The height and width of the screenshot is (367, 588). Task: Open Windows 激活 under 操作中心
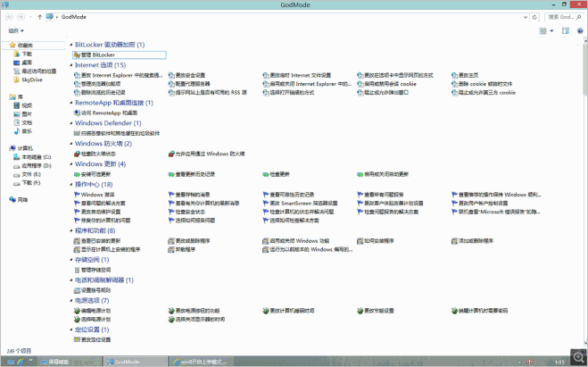94,195
